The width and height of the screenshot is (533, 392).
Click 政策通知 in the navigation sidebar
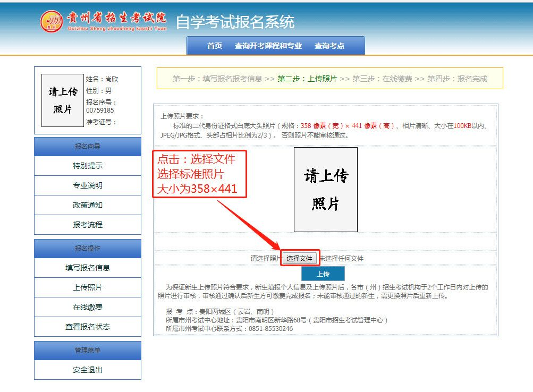click(87, 205)
